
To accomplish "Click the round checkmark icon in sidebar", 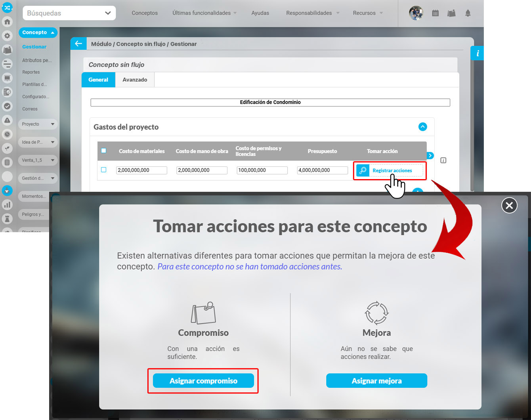I will click(7, 106).
